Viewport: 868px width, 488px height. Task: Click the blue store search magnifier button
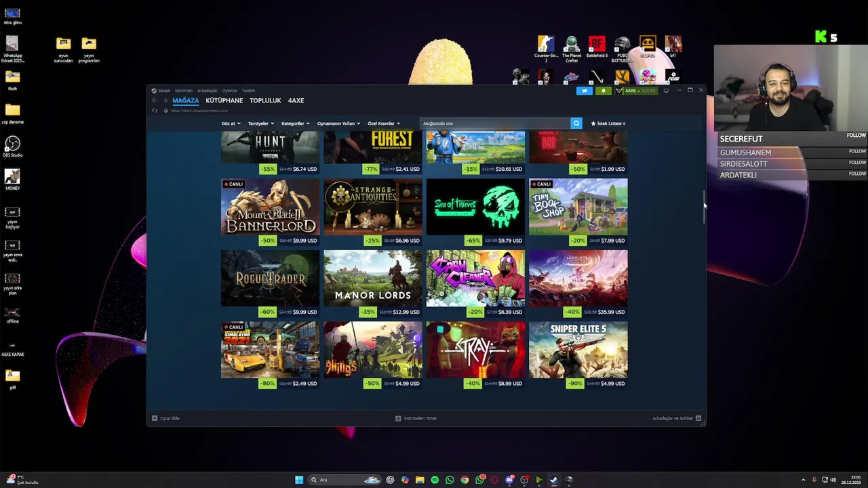pyautogui.click(x=576, y=123)
